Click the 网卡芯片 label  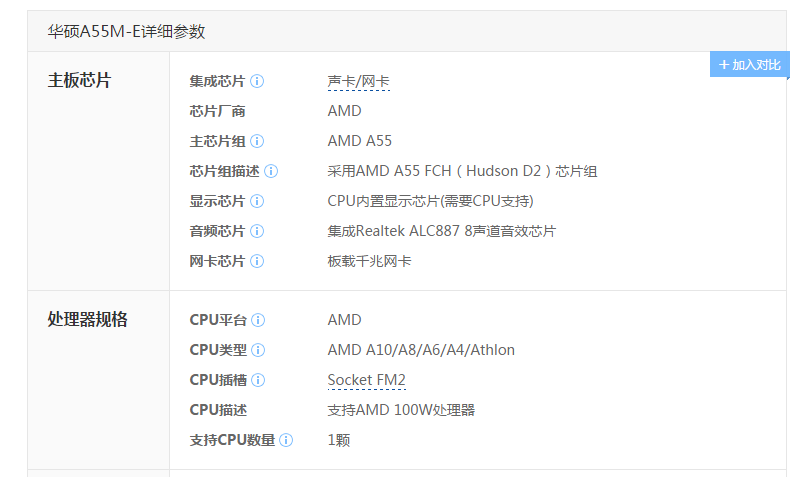point(217,261)
